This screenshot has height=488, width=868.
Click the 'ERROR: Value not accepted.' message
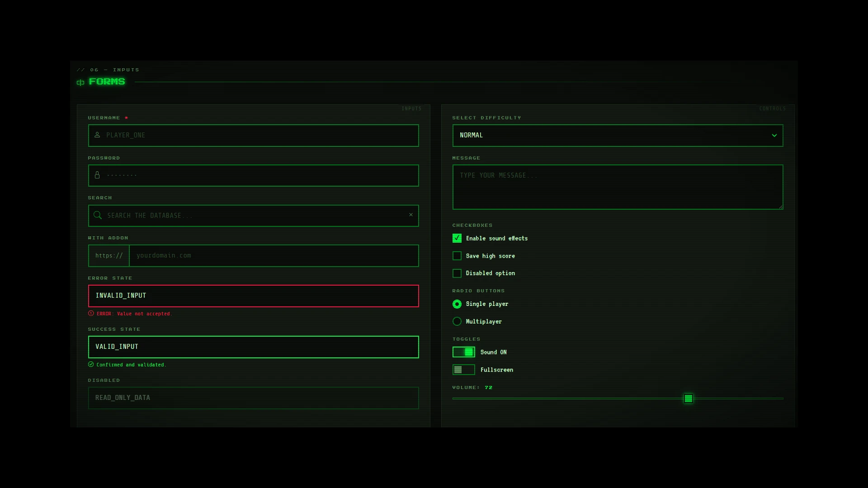134,314
